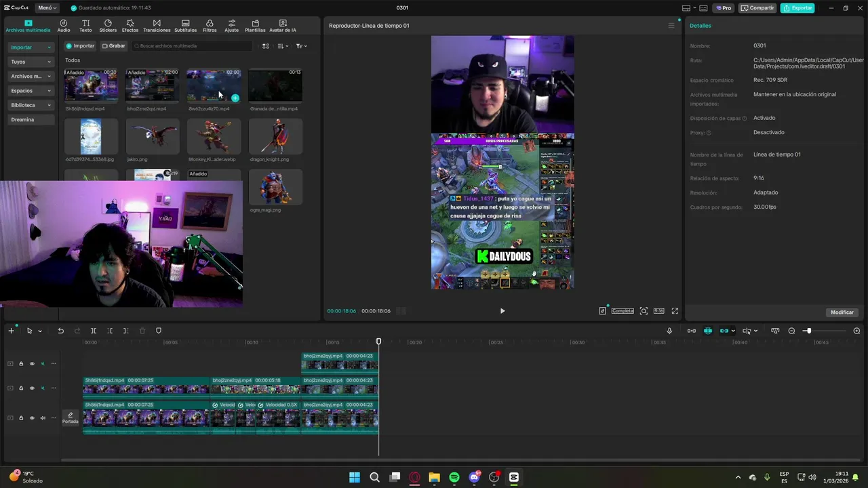The width and height of the screenshot is (868, 488).
Task: Open the Avatar de IA icon
Action: pos(283,26)
